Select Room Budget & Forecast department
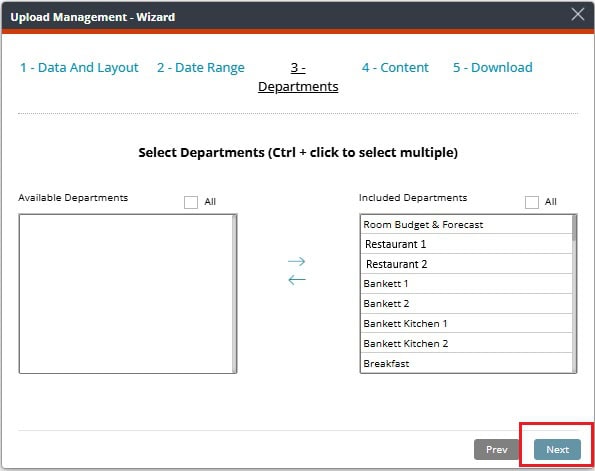 coord(466,224)
